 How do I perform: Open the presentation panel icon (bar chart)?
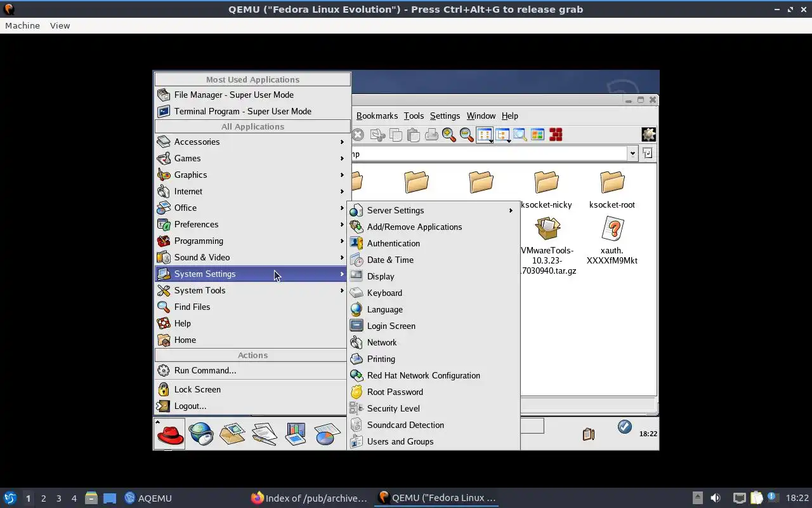[x=296, y=434]
